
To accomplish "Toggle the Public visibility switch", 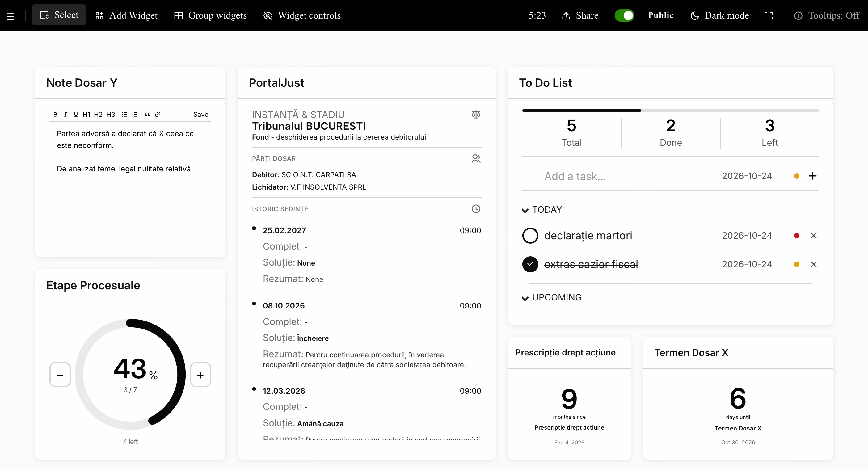I will point(624,15).
